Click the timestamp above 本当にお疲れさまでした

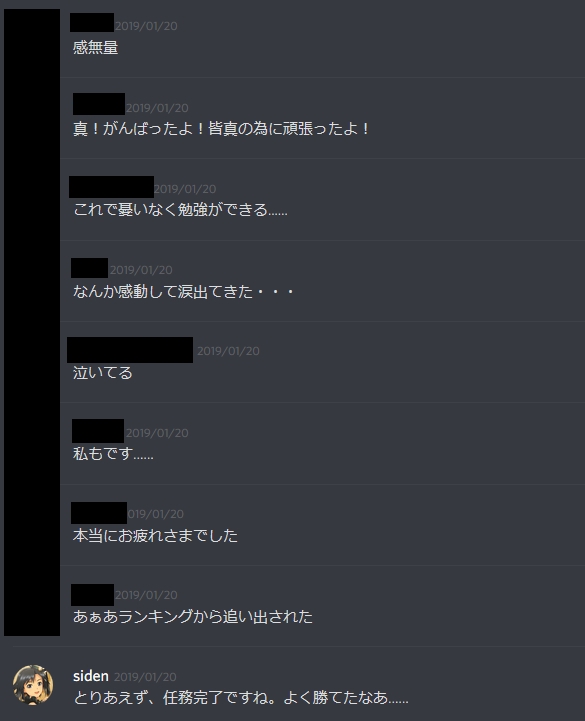pyautogui.click(x=155, y=514)
